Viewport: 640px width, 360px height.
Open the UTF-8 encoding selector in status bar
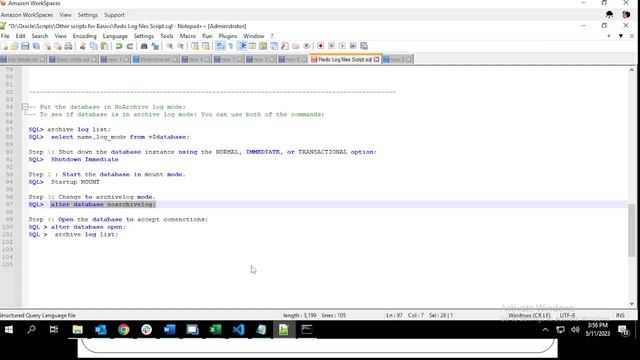click(567, 315)
